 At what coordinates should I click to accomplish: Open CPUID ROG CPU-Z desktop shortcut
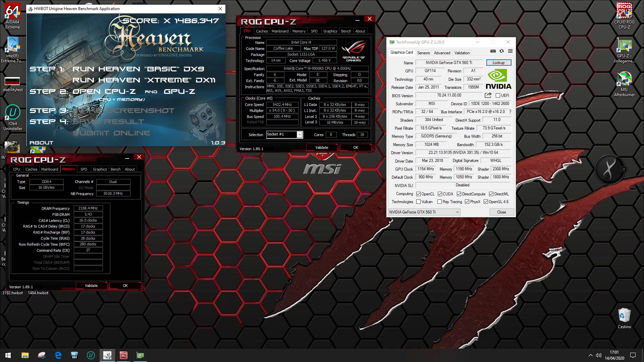[x=624, y=16]
